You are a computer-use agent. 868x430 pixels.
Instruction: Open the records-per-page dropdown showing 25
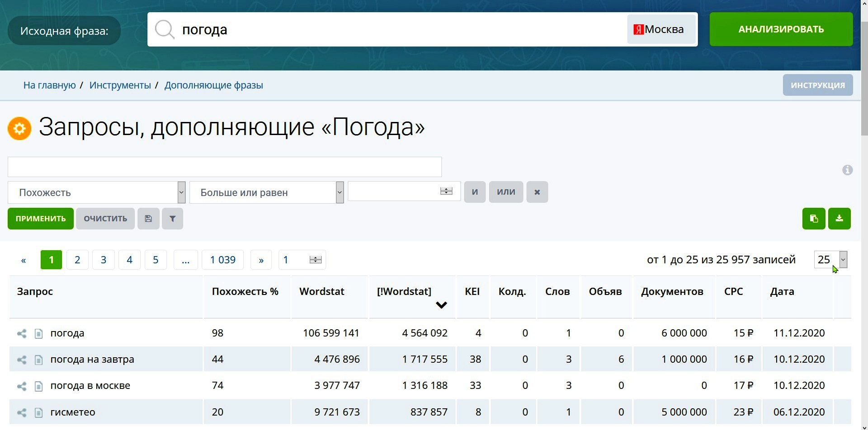(x=830, y=260)
